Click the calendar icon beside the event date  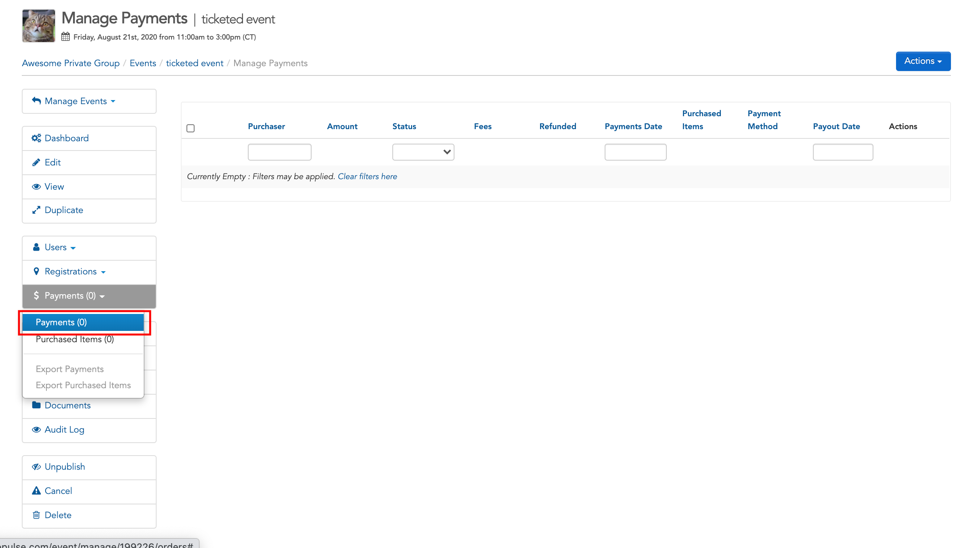[x=65, y=37]
